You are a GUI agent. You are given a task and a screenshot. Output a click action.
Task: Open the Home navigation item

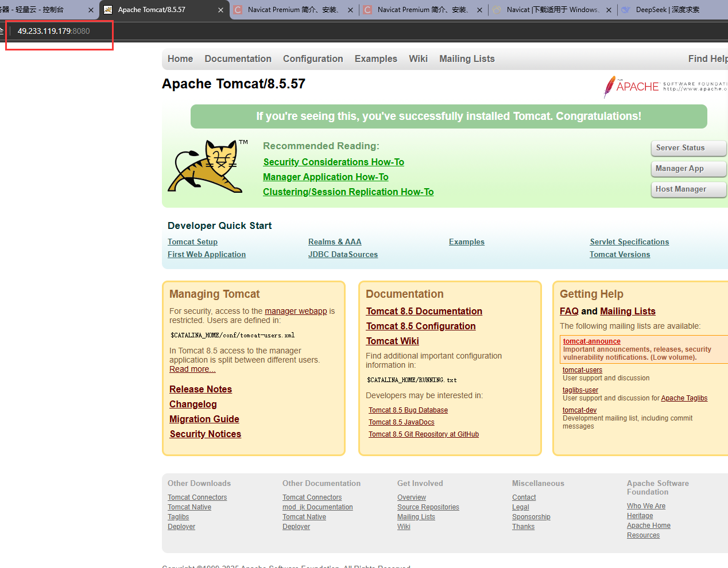180,59
